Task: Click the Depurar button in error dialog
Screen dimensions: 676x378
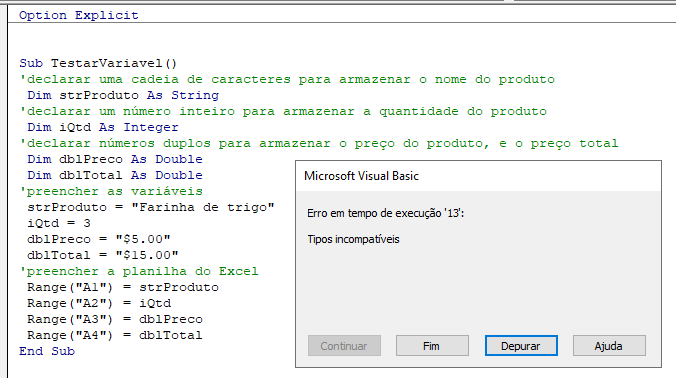Action: tap(521, 346)
